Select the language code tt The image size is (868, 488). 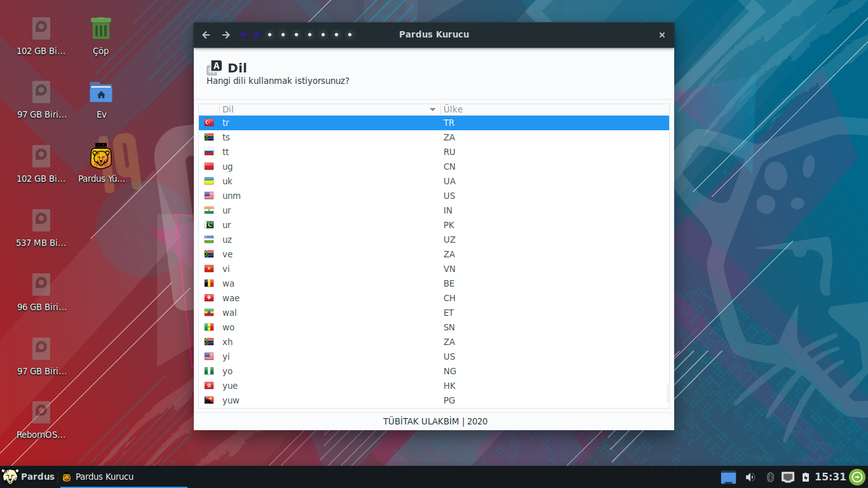click(x=226, y=152)
